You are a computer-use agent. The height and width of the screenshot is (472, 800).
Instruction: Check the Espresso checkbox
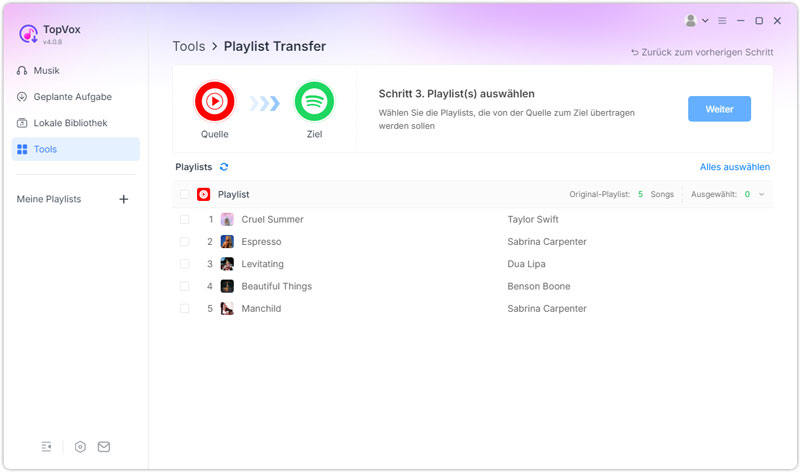tap(185, 241)
